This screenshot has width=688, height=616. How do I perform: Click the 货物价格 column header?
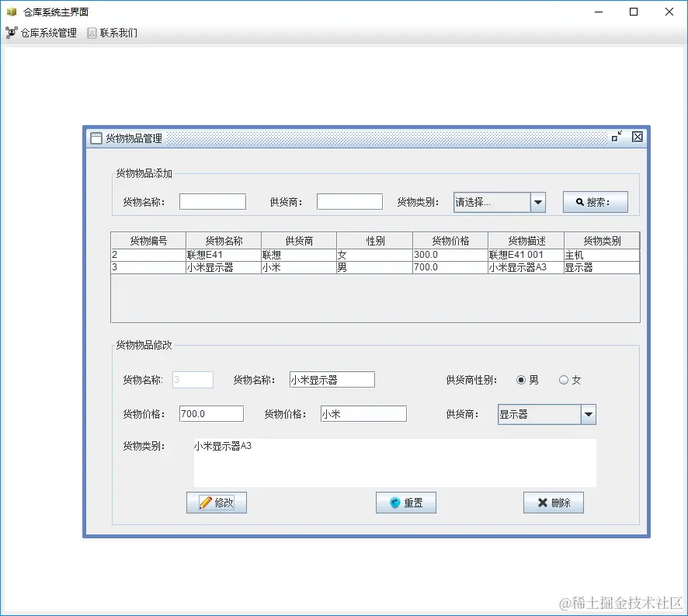[x=450, y=241]
